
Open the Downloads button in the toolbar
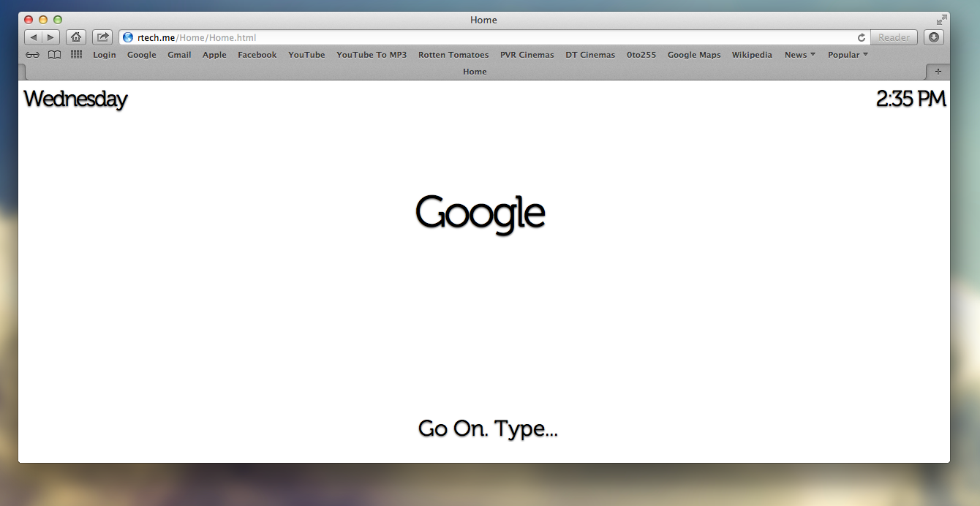(x=934, y=37)
